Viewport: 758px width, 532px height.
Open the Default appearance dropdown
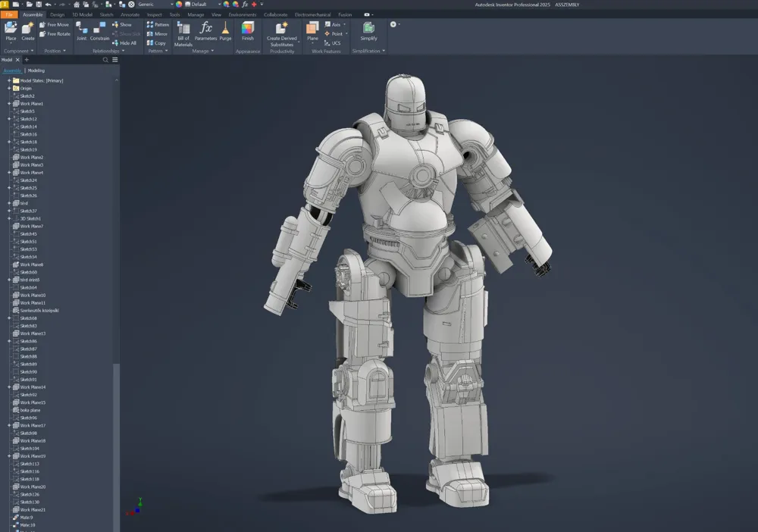pos(203,5)
